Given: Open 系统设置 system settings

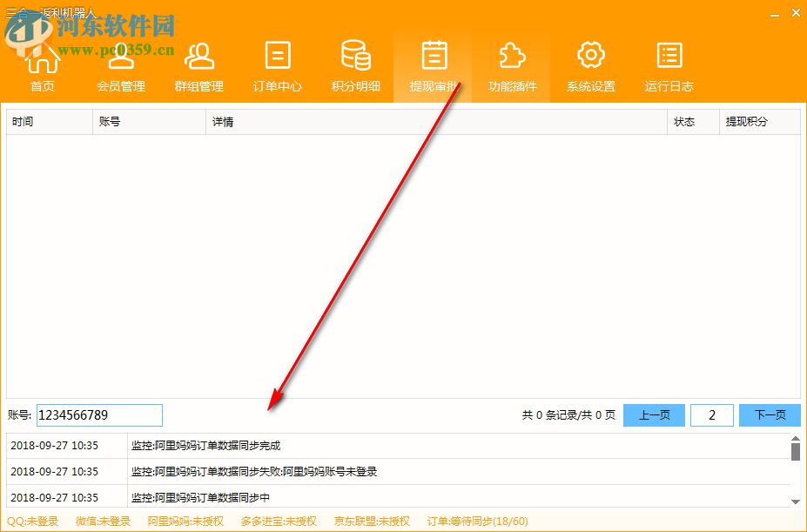Looking at the screenshot, I should [589, 65].
